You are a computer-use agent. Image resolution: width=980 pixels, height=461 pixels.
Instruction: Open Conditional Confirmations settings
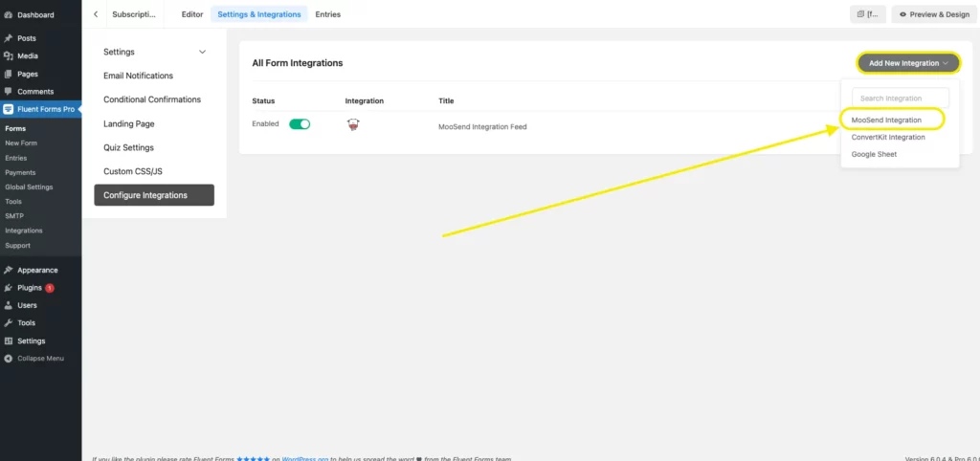click(x=154, y=99)
